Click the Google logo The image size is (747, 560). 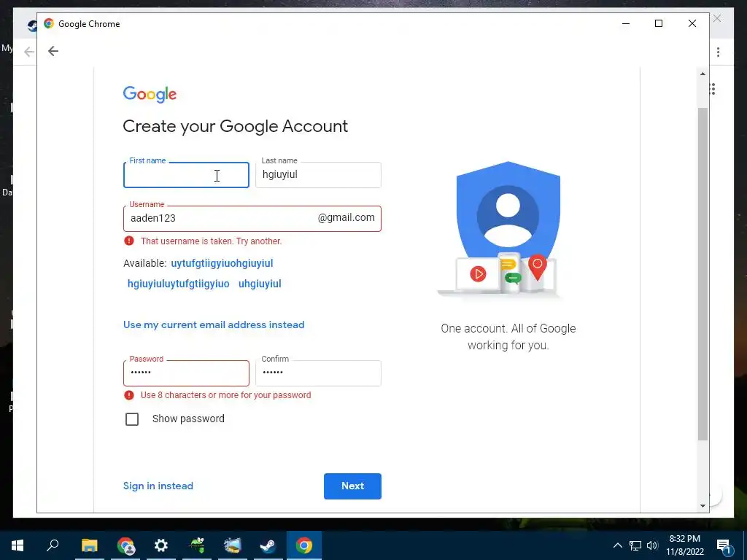[x=150, y=94]
